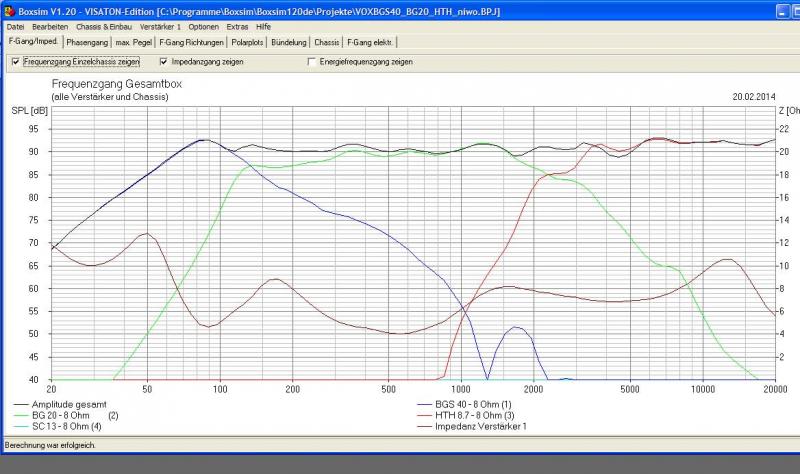The image size is (800, 474).
Task: Open the Bearbeiten menu
Action: (x=51, y=27)
